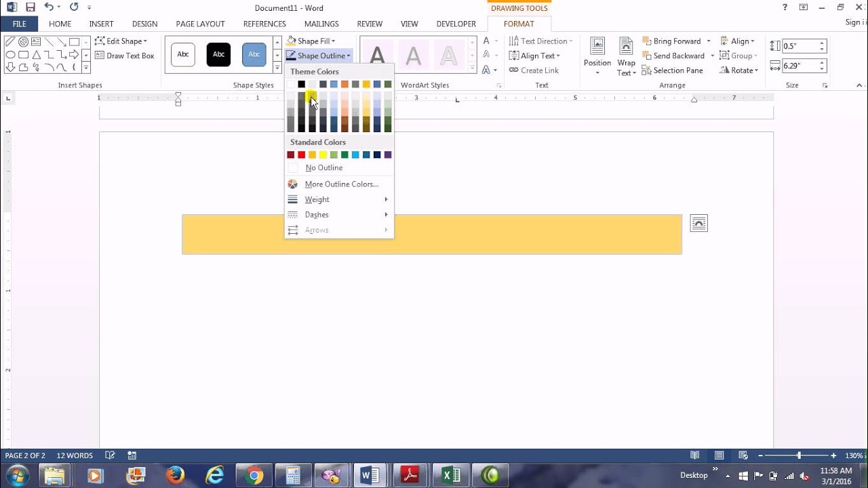Switch to the INSERT ribbon tab
The height and width of the screenshot is (488, 868).
coord(101,24)
